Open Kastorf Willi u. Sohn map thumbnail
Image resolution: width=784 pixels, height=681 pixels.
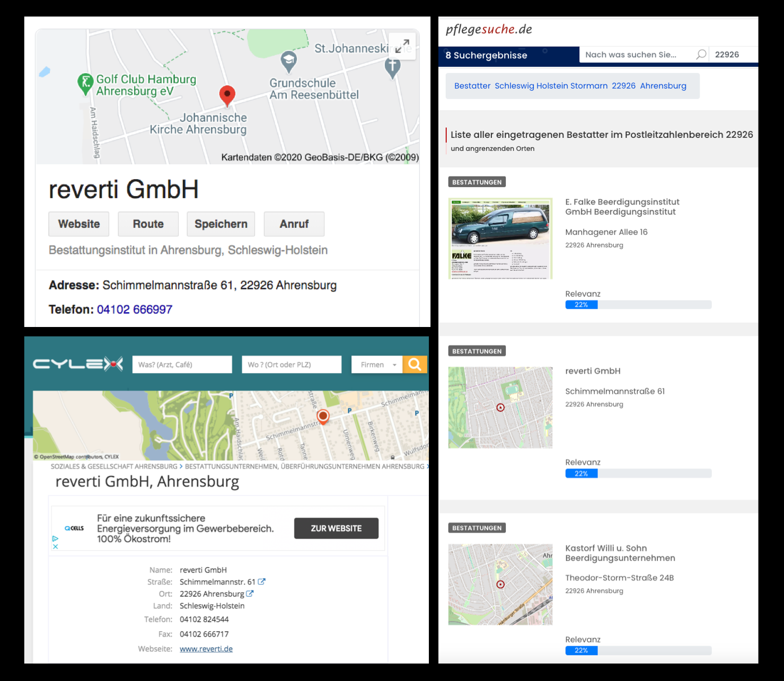point(500,585)
